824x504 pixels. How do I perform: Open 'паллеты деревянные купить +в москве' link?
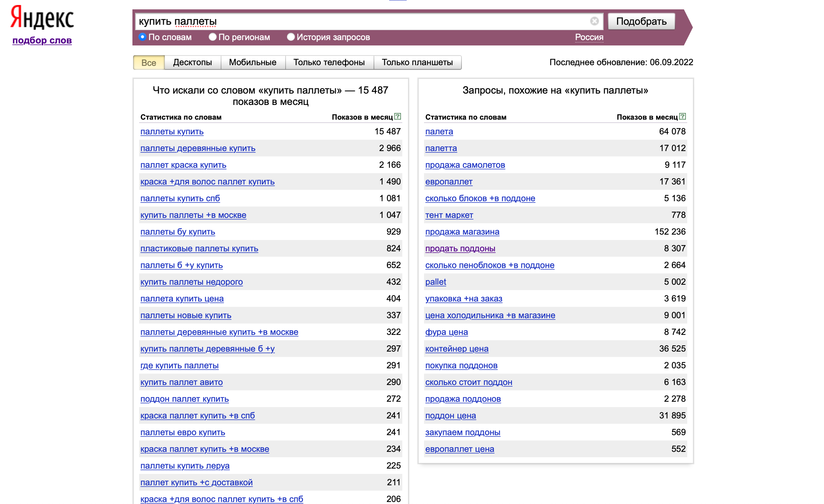click(x=219, y=332)
